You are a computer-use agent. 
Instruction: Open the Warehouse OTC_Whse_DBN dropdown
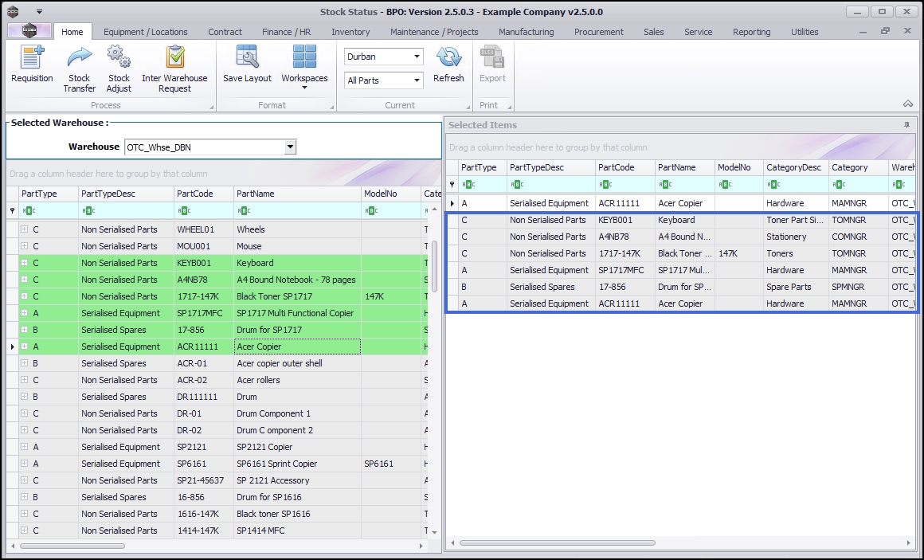tap(290, 147)
